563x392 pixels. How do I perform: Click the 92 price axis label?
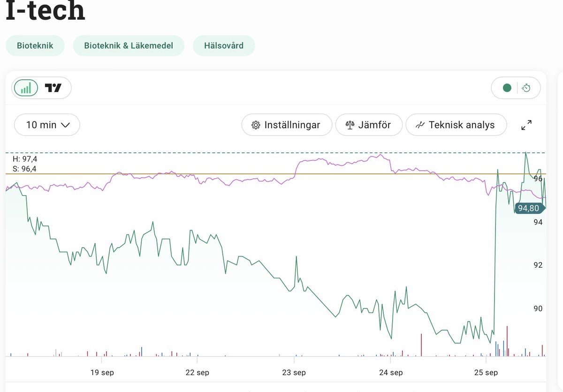click(538, 265)
